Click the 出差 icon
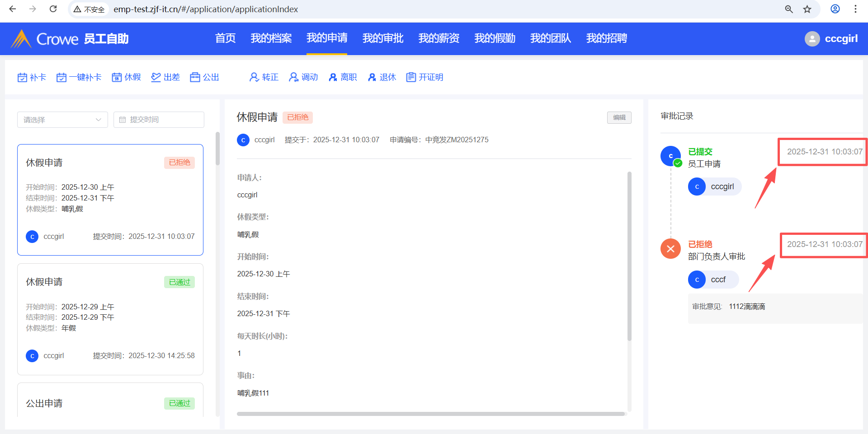This screenshot has width=868, height=434. click(156, 77)
